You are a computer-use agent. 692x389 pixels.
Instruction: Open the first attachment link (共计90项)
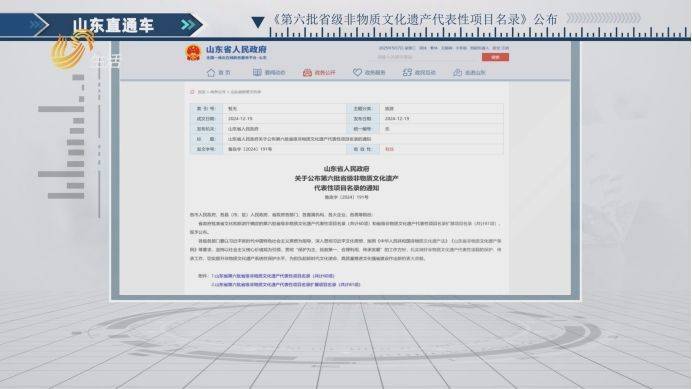coord(273,276)
